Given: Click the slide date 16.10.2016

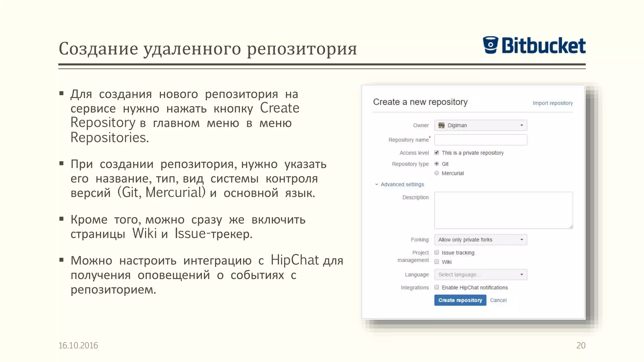Looking at the screenshot, I should tap(78, 345).
